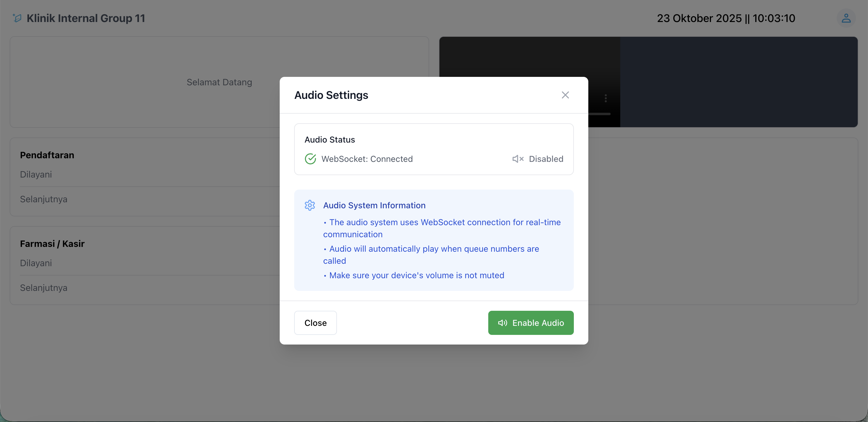
Task: Click the user profile icon
Action: [846, 18]
